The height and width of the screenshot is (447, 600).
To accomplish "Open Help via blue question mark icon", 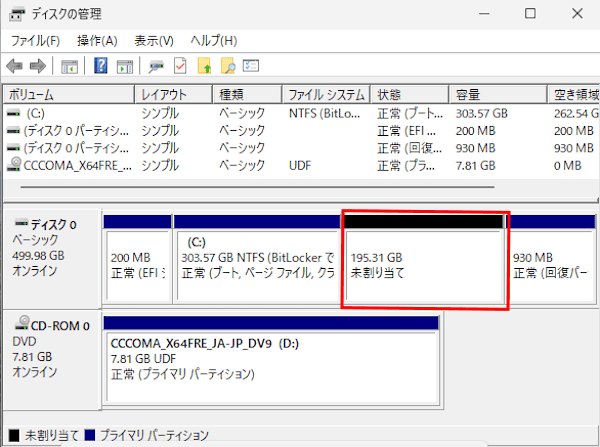I will click(x=101, y=66).
